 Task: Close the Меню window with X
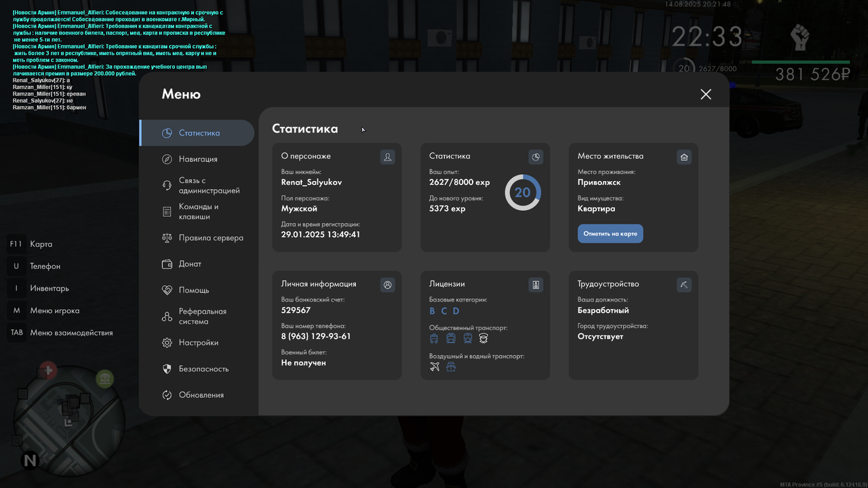(x=706, y=94)
